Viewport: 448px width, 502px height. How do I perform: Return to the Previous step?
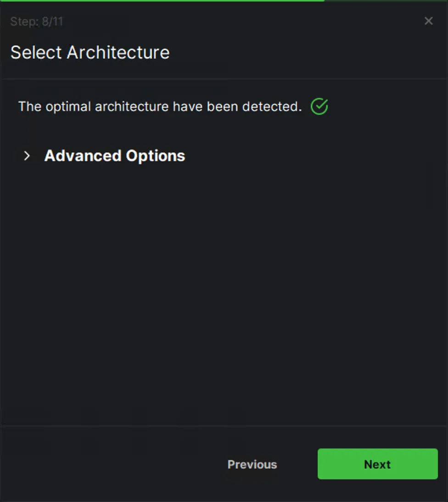click(252, 464)
